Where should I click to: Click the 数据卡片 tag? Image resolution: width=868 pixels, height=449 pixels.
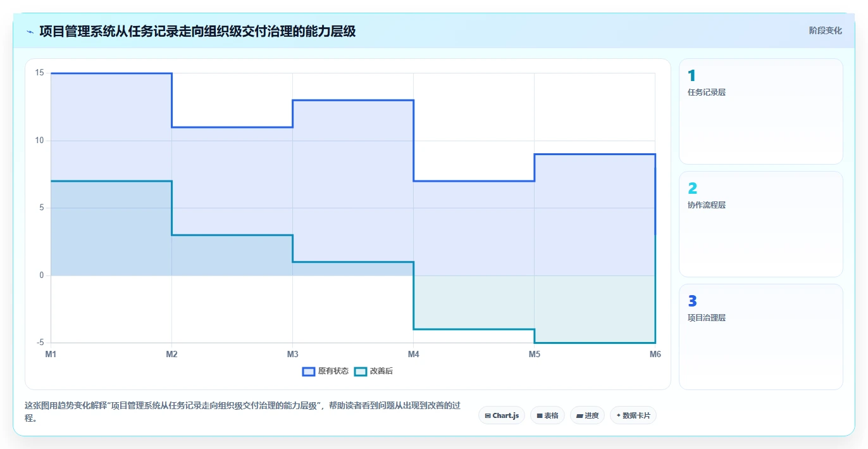click(x=633, y=415)
